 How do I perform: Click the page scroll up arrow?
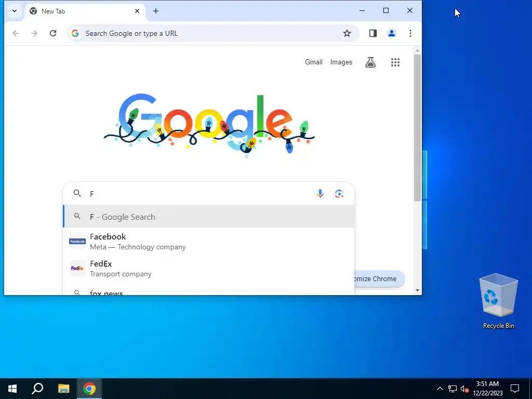pyautogui.click(x=417, y=50)
